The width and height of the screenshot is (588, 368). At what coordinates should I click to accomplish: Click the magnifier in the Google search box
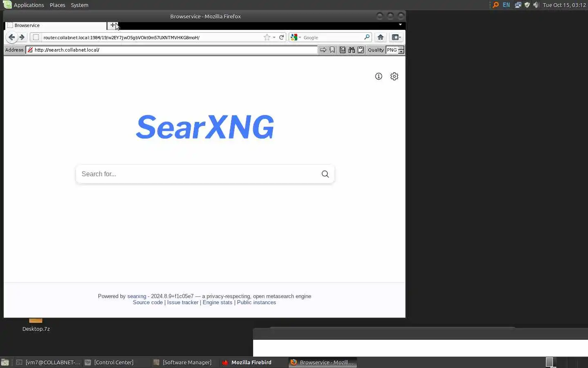pyautogui.click(x=367, y=37)
